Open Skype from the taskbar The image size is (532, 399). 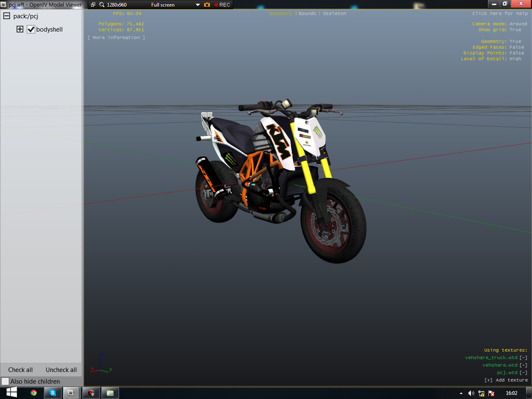pos(53,393)
